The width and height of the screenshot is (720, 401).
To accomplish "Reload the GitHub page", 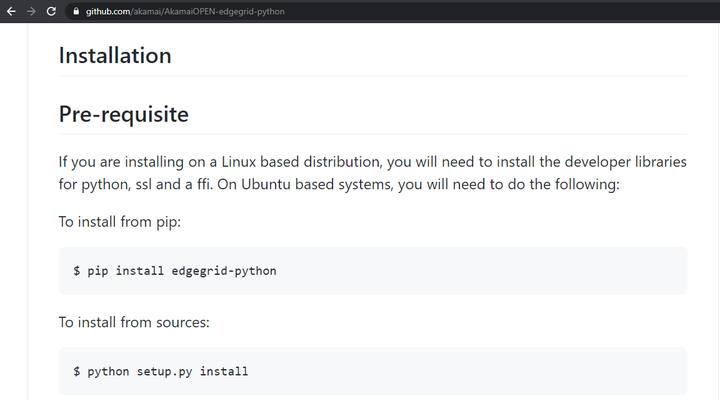I will pyautogui.click(x=51, y=11).
